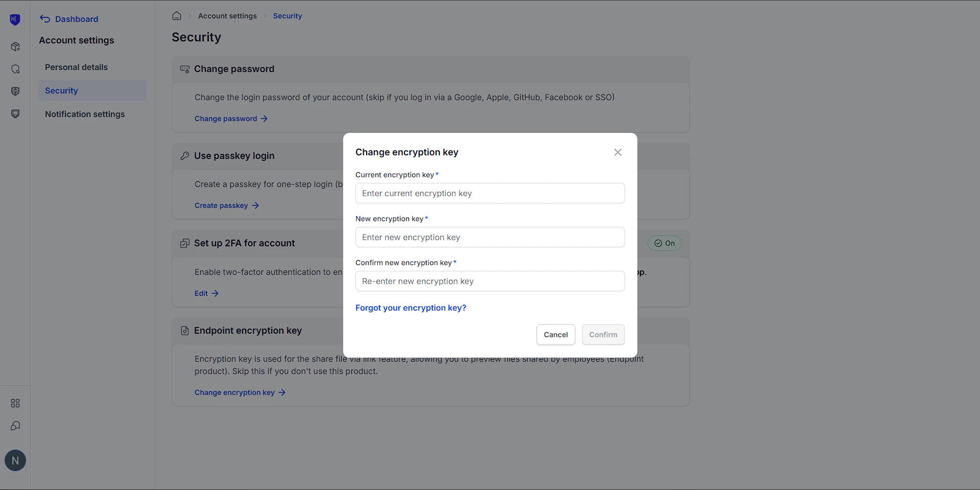Click the Account settings sidebar heading
Screen dimensions: 980x490
(77, 40)
